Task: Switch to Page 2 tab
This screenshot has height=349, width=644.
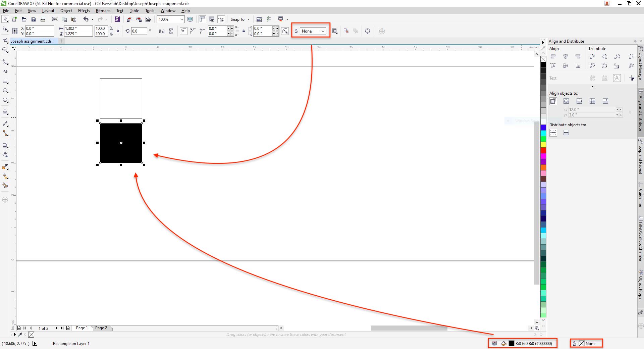Action: coord(101,328)
